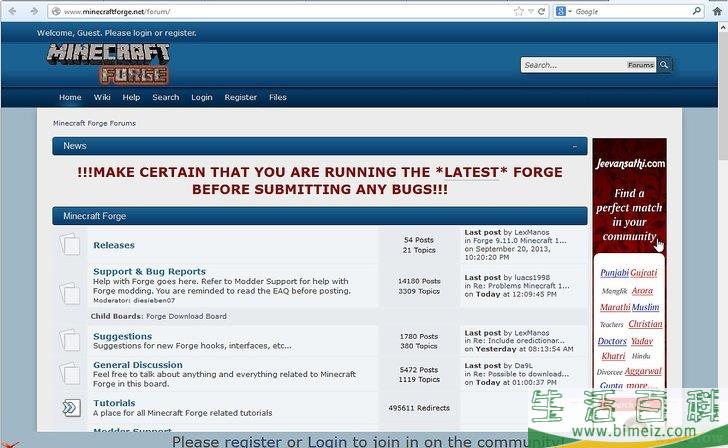Click the Minecraft Forge logo

tap(108, 64)
